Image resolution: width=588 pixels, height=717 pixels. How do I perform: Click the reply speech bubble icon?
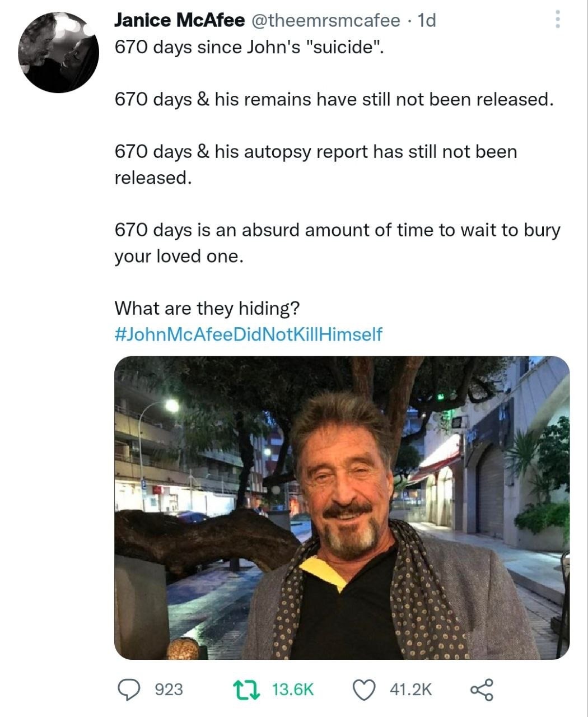click(130, 689)
